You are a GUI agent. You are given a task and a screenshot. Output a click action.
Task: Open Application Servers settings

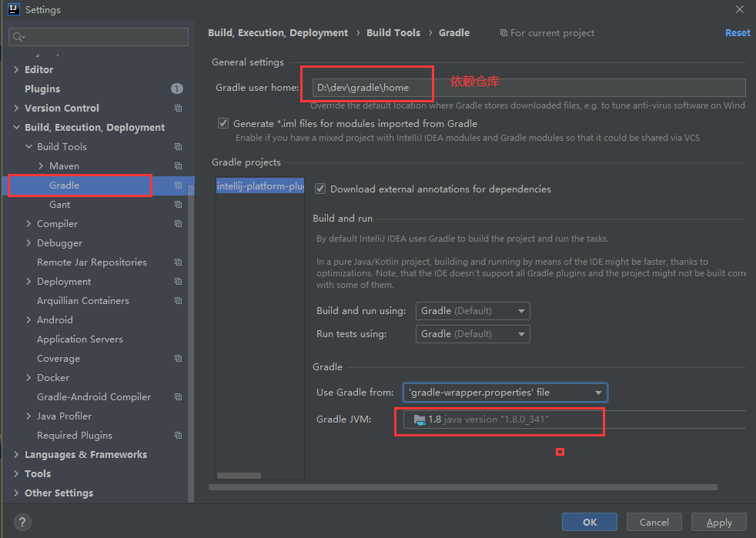pyautogui.click(x=80, y=339)
